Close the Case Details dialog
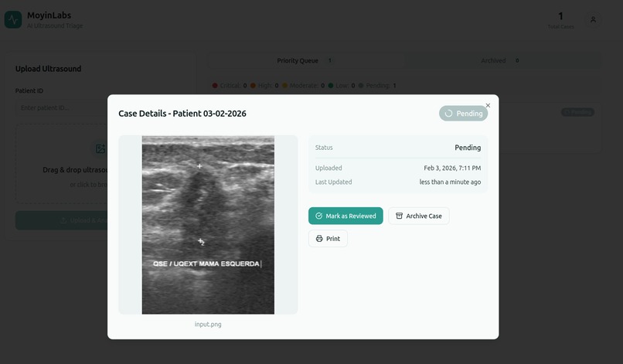The image size is (623, 364). [x=488, y=105]
